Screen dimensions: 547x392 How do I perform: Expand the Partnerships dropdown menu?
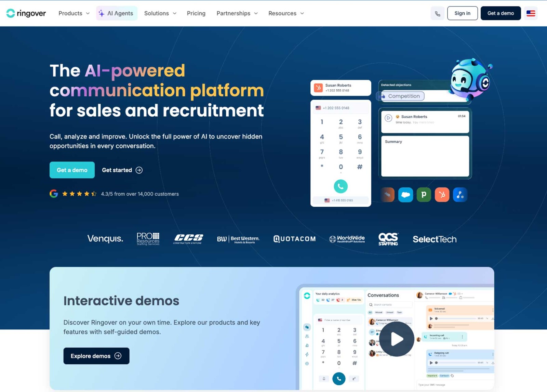237,13
